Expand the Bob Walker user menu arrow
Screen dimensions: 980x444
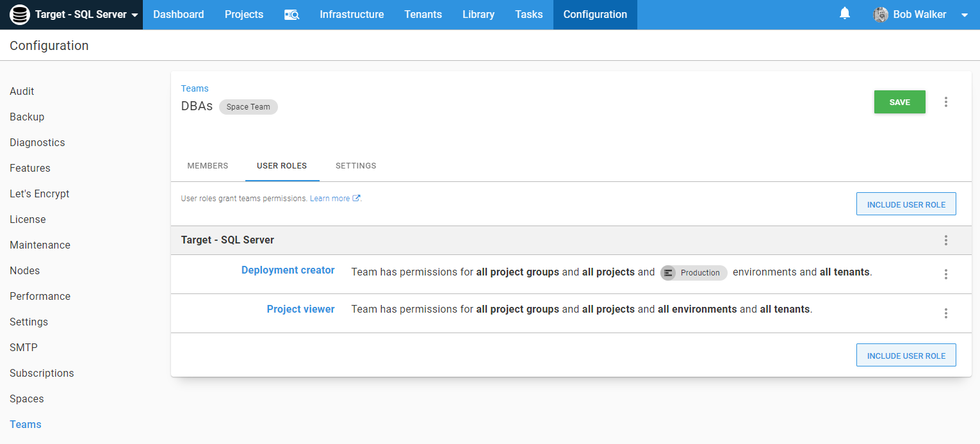click(x=965, y=15)
